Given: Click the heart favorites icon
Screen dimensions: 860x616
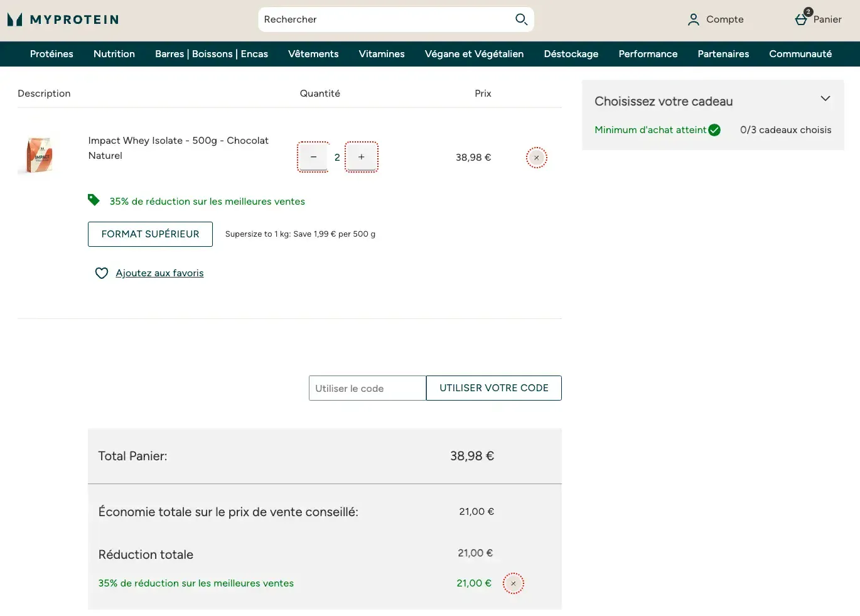Looking at the screenshot, I should tap(102, 273).
